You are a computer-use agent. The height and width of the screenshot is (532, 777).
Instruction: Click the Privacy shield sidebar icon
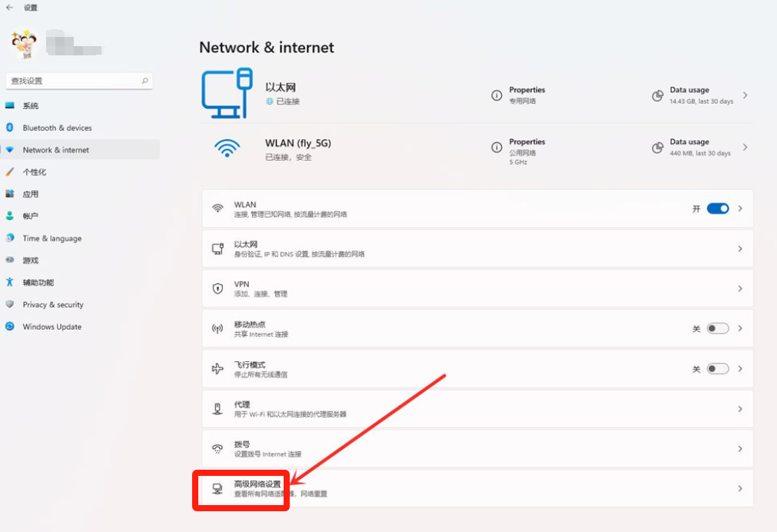tap(9, 304)
